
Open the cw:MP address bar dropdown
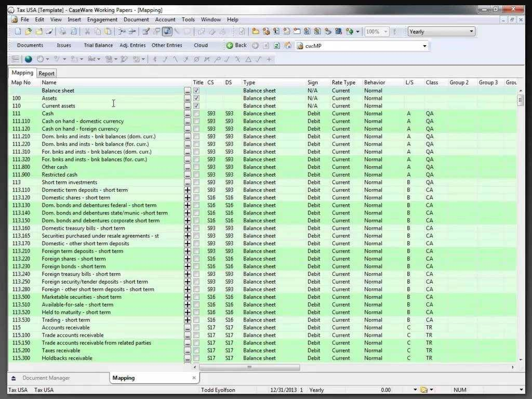(x=425, y=46)
